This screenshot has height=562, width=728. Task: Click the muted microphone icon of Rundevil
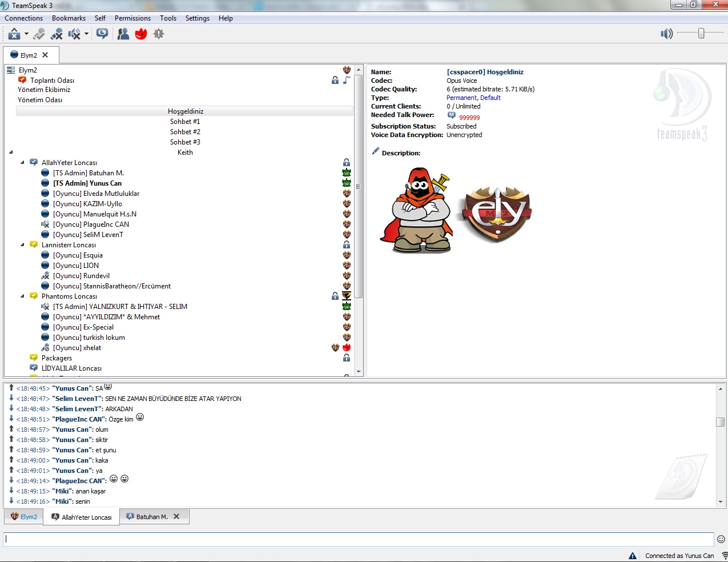pyautogui.click(x=45, y=276)
